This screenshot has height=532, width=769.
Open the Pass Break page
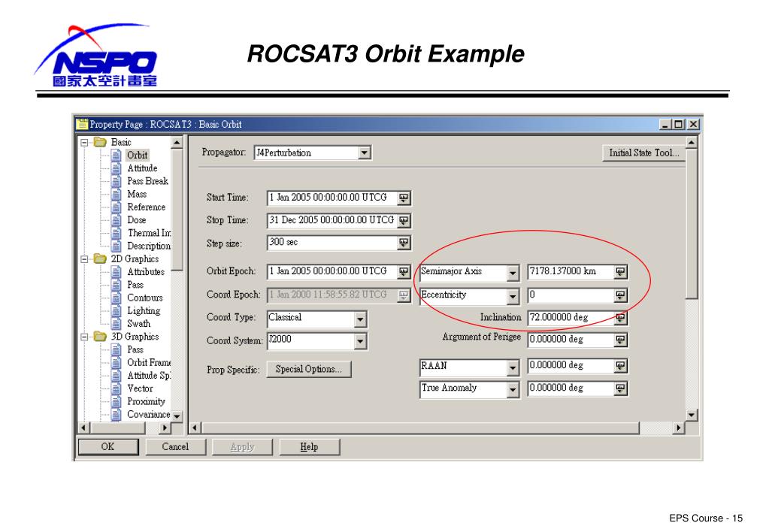[x=147, y=181]
